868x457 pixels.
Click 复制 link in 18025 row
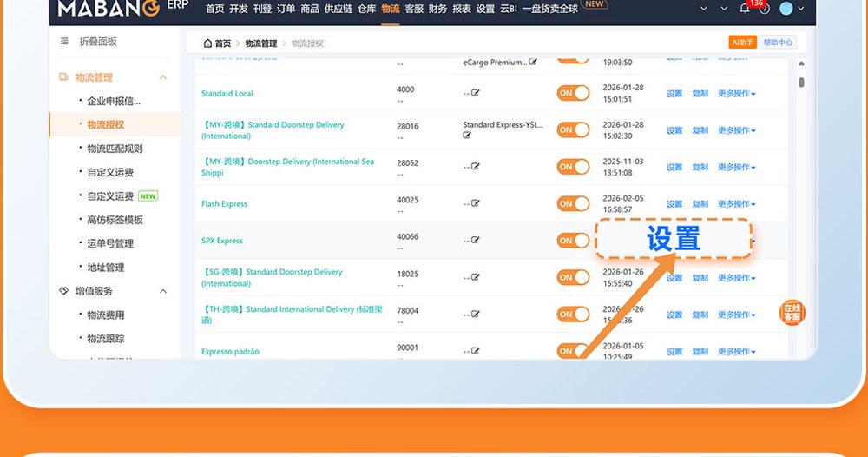click(x=700, y=277)
